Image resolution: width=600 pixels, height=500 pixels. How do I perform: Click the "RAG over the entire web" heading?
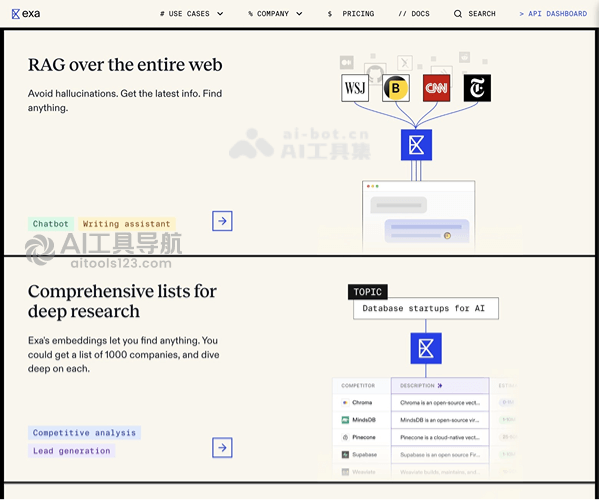(125, 65)
